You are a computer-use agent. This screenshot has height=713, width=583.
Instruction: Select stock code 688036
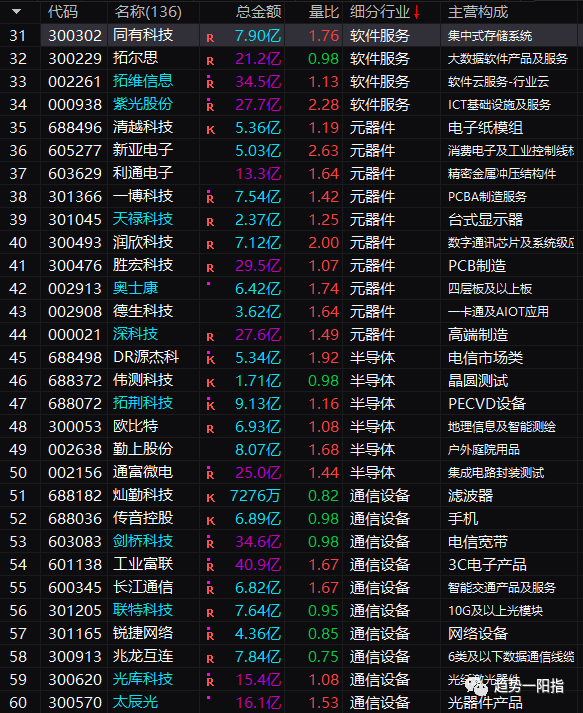[x=75, y=518]
